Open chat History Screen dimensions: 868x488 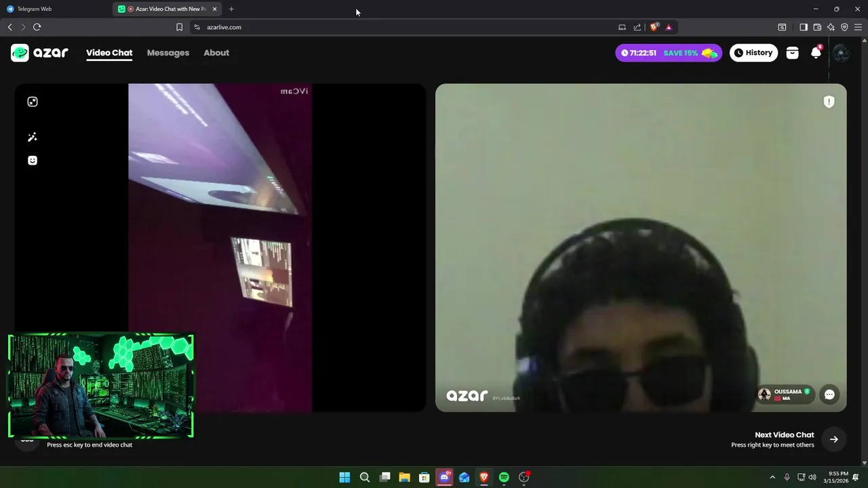click(753, 53)
